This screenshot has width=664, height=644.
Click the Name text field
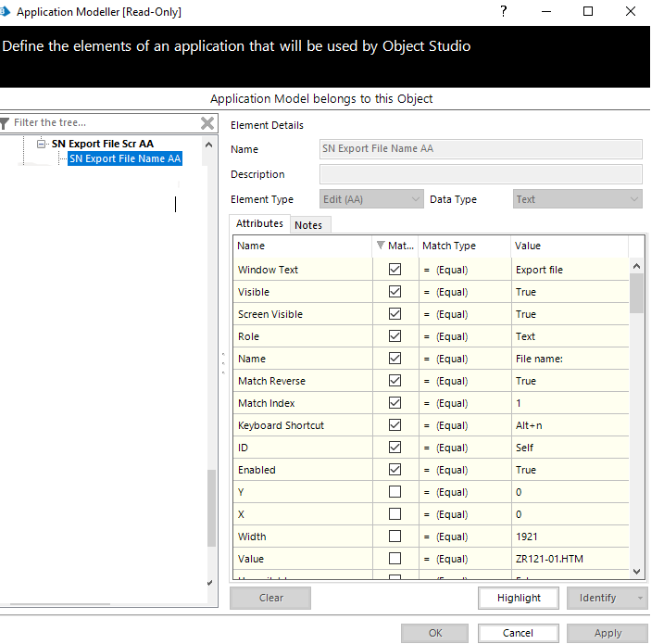pos(480,149)
